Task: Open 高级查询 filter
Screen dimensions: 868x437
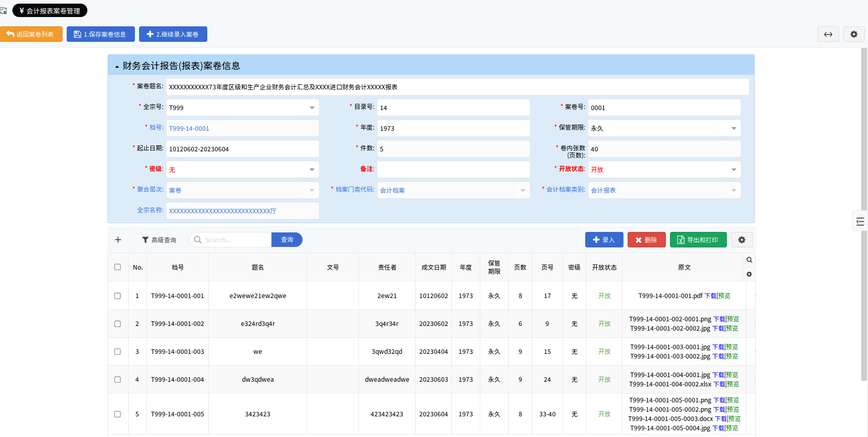Action: click(x=159, y=240)
